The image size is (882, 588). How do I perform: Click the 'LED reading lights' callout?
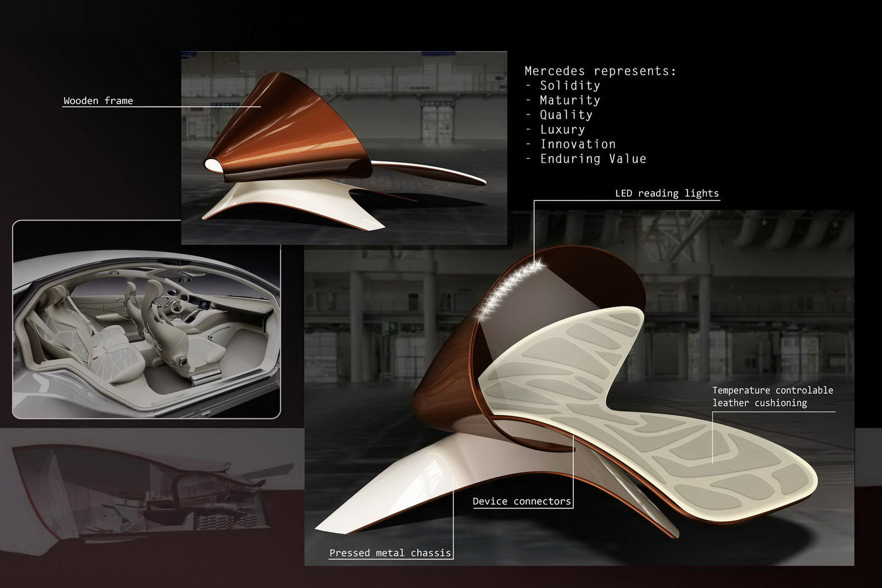click(667, 193)
